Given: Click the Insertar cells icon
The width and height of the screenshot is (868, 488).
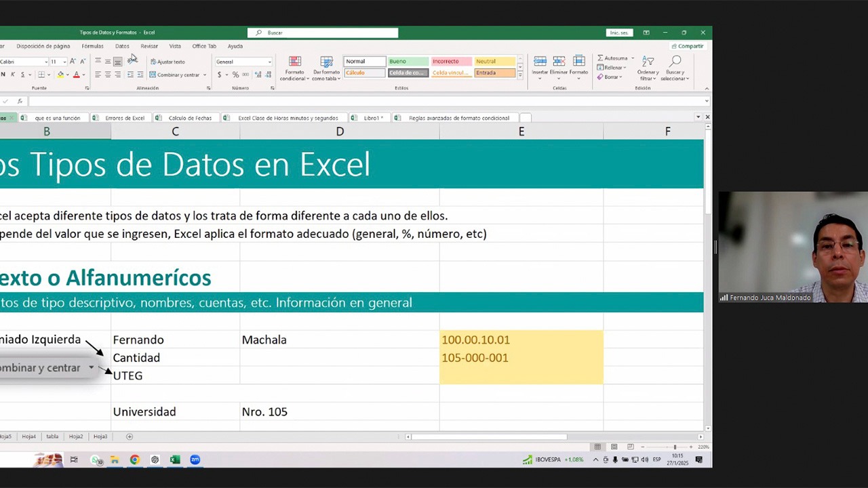Looking at the screenshot, I should (540, 61).
